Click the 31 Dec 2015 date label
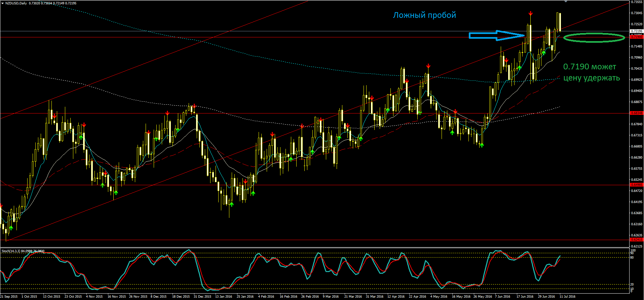The image size is (644, 300). (x=202, y=297)
